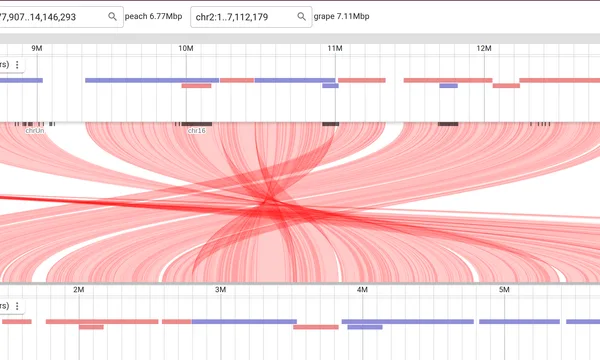
Task: Click the chrUn label in the synteny view
Action: pos(35,130)
